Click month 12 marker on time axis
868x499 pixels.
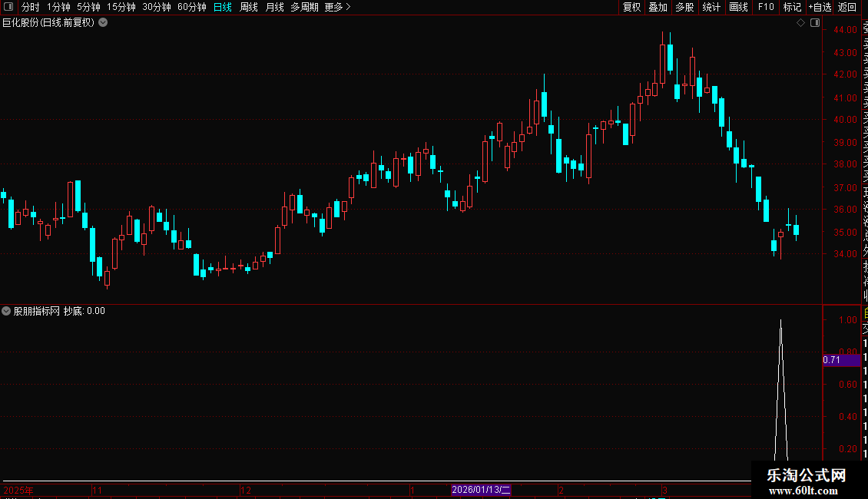click(x=246, y=490)
